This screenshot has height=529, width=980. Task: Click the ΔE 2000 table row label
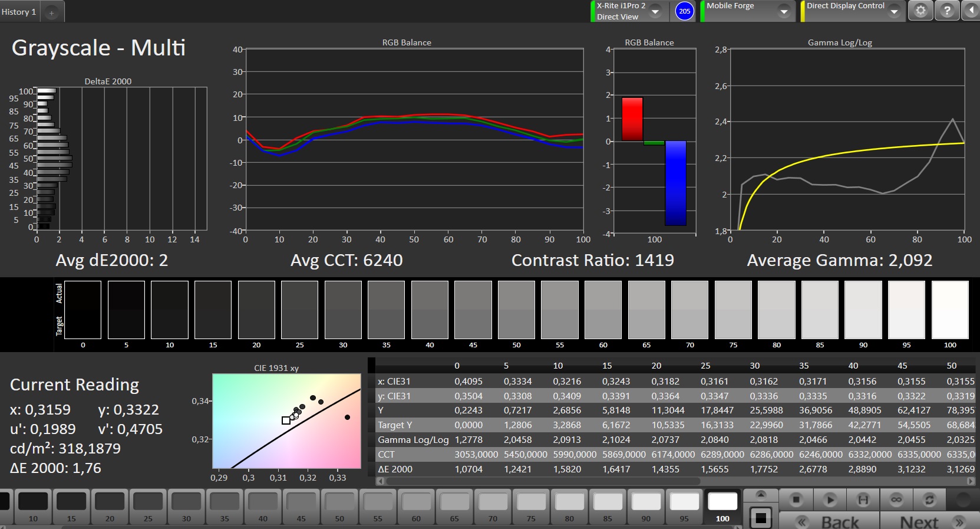tap(395, 469)
